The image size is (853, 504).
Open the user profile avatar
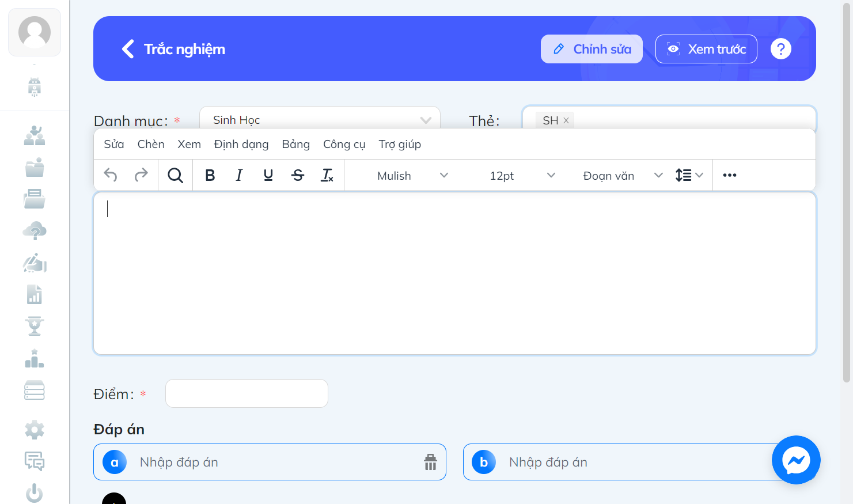(35, 32)
